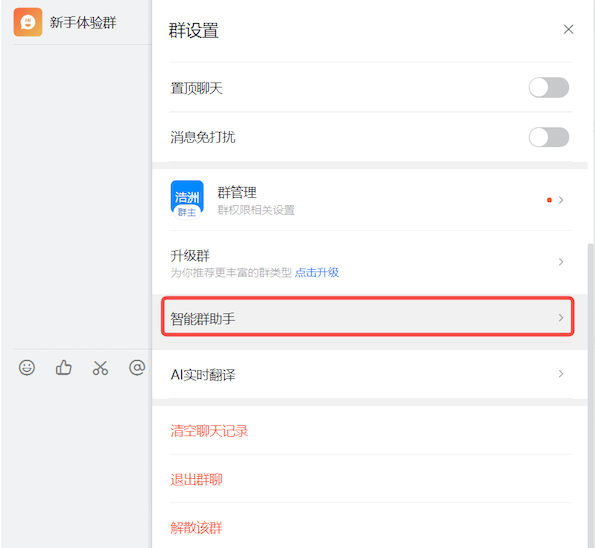Select the AI实时翻译 item
This screenshot has height=548, width=595.
[370, 374]
